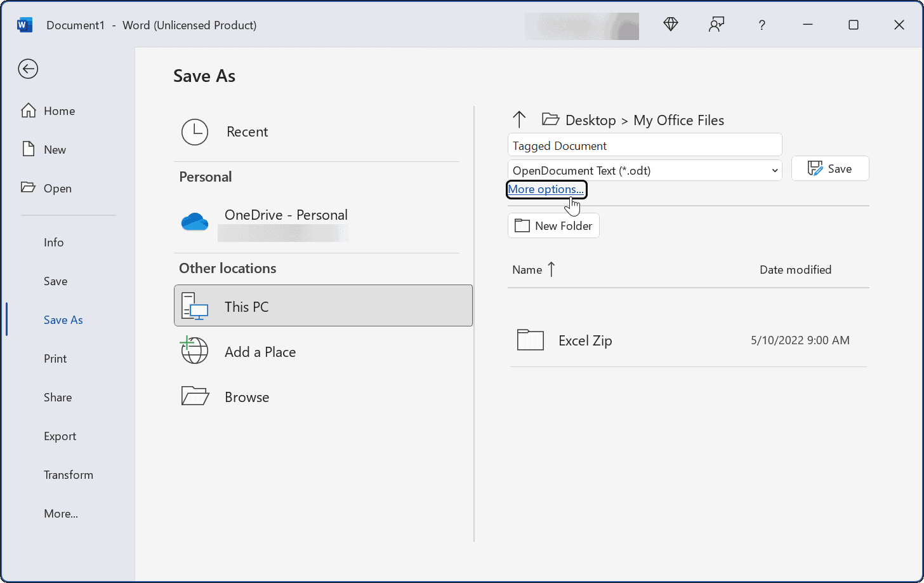Click the back arrow navigation icon
Viewport: 924px width, 583px height.
(x=28, y=69)
